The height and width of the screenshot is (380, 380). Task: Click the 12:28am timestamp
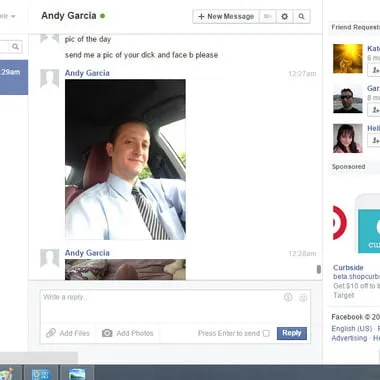click(302, 254)
